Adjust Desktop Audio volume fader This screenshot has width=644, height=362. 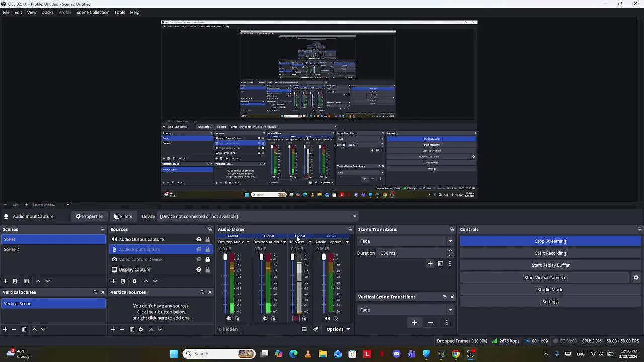(x=225, y=257)
